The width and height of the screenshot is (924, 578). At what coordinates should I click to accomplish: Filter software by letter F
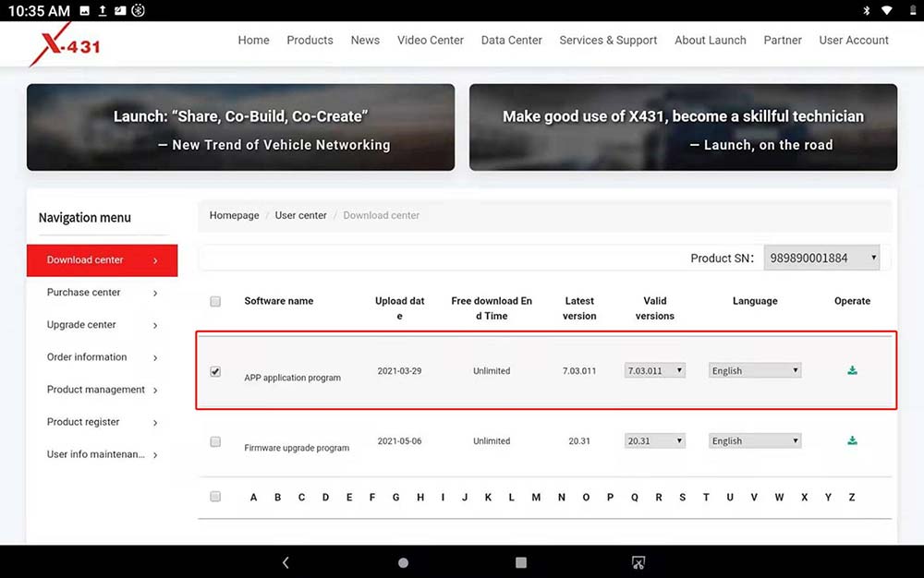tap(371, 498)
